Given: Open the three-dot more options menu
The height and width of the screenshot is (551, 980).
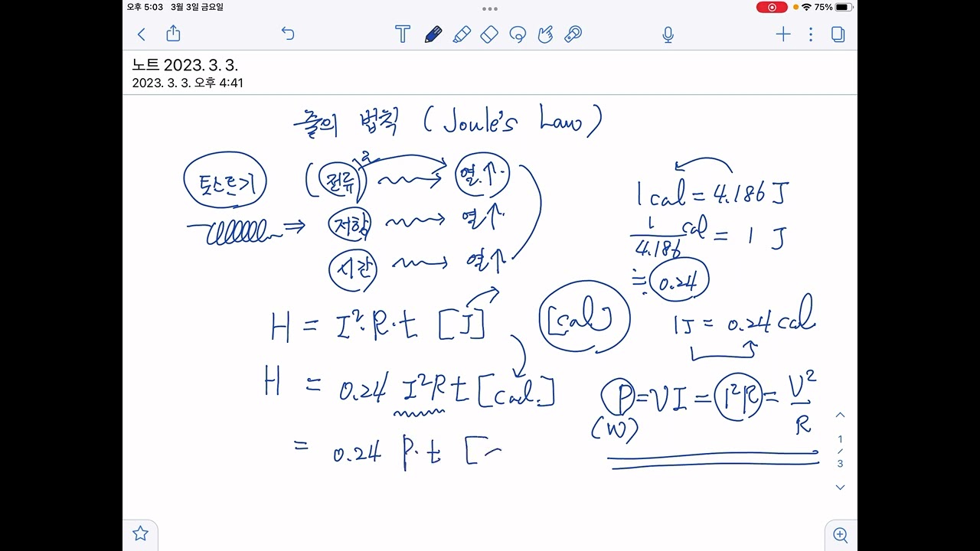Looking at the screenshot, I should point(811,34).
